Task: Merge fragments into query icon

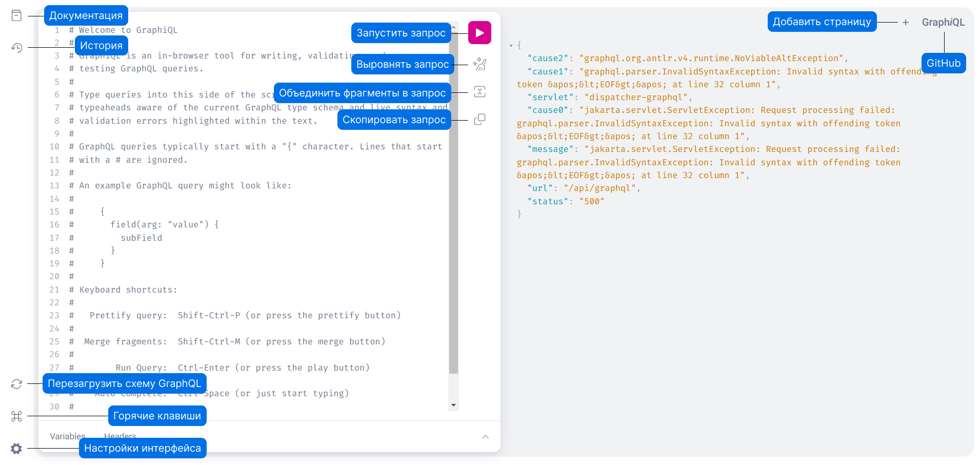Action: tap(479, 92)
